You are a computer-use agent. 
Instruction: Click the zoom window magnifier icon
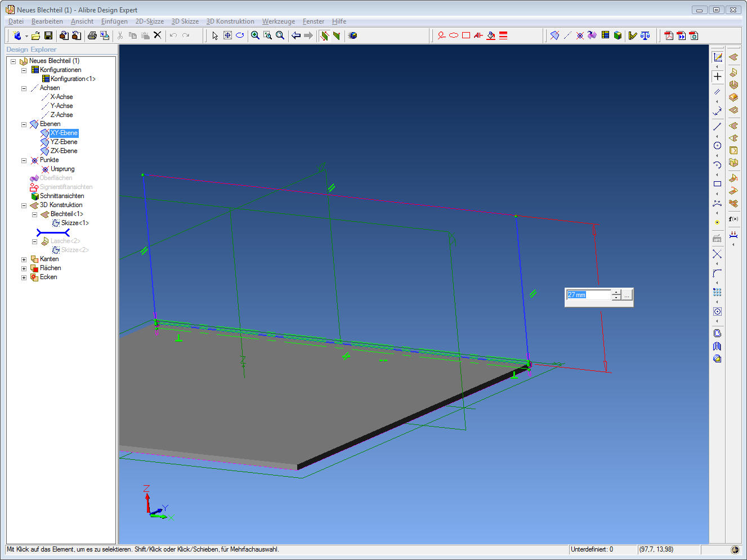[x=267, y=35]
